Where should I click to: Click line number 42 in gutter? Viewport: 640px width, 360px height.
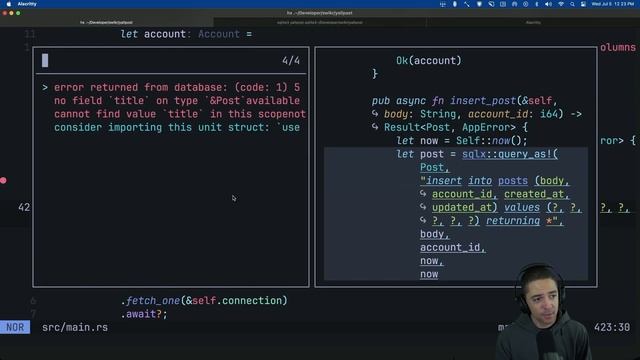(x=24, y=207)
